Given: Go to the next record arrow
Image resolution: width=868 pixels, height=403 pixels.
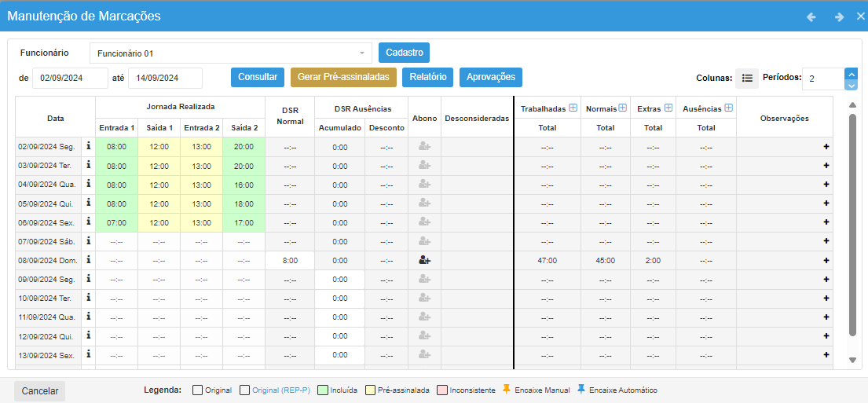Looking at the screenshot, I should coord(839,16).
